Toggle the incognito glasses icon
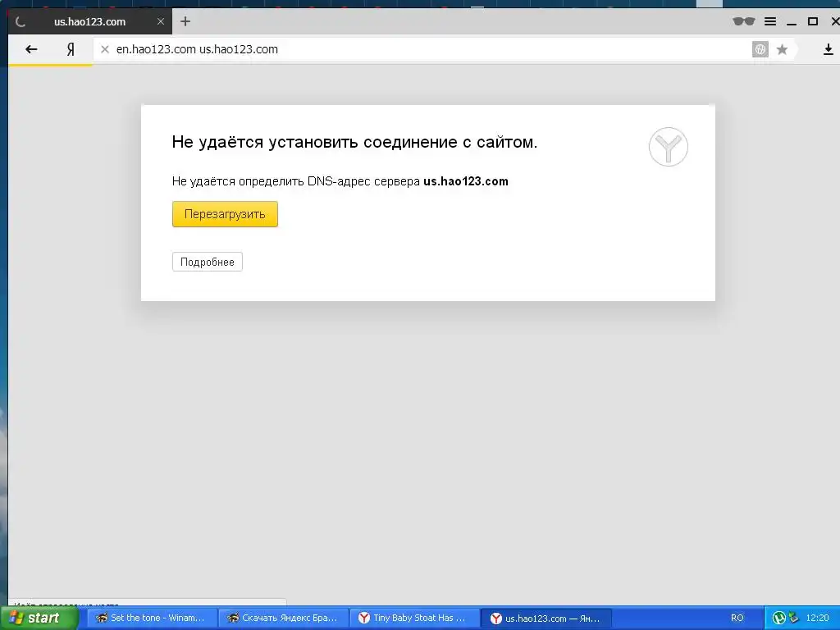840x630 pixels. (743, 21)
